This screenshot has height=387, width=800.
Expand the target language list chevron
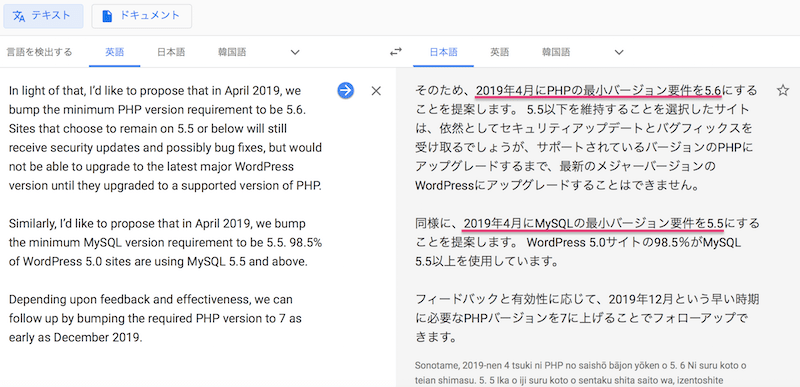[x=619, y=52]
